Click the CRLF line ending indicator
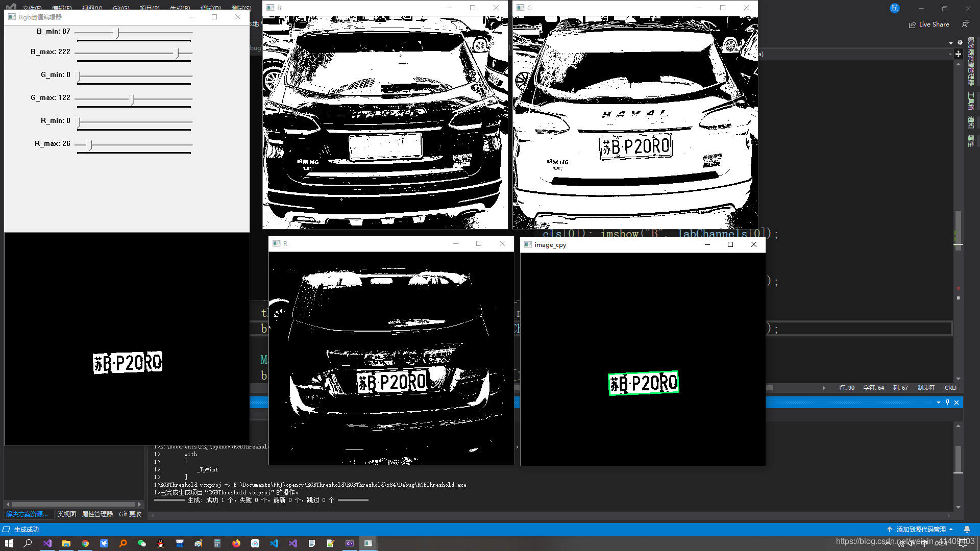 pyautogui.click(x=951, y=388)
